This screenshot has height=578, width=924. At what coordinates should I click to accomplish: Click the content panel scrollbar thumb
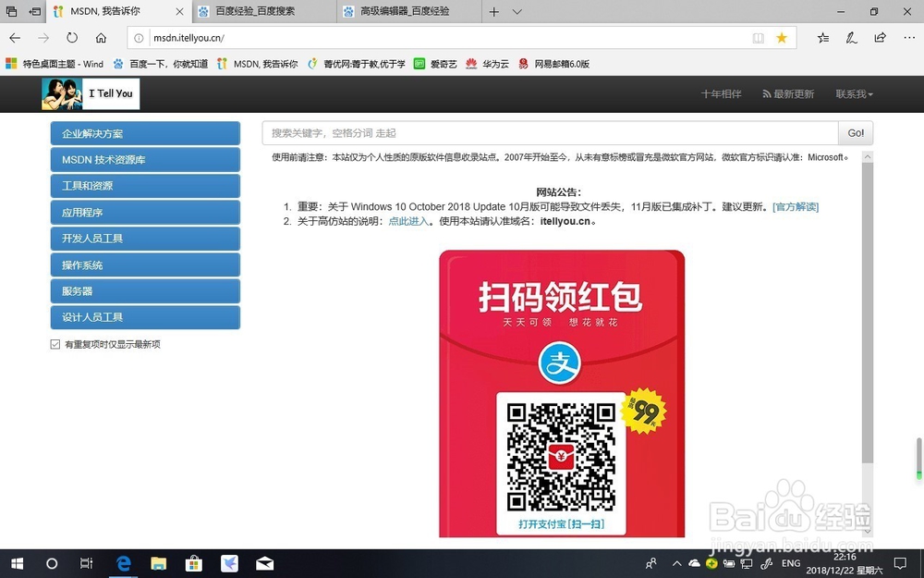[x=868, y=313]
